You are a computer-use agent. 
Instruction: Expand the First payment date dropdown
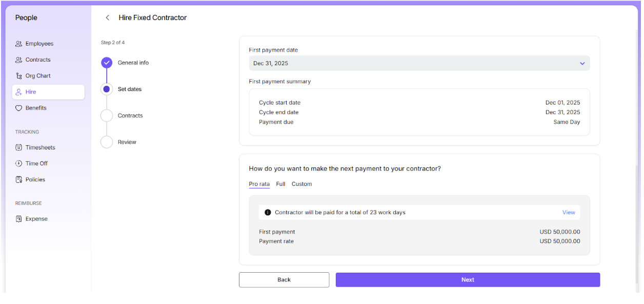tap(582, 64)
